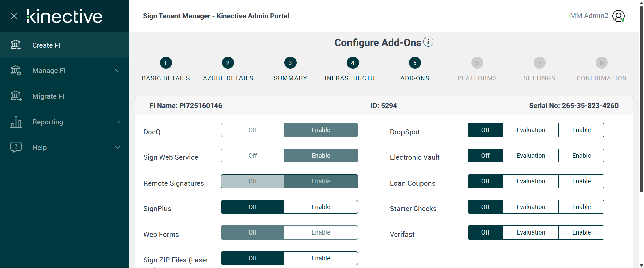
Task: Set Electronic Vault to Off
Action: 485,156
